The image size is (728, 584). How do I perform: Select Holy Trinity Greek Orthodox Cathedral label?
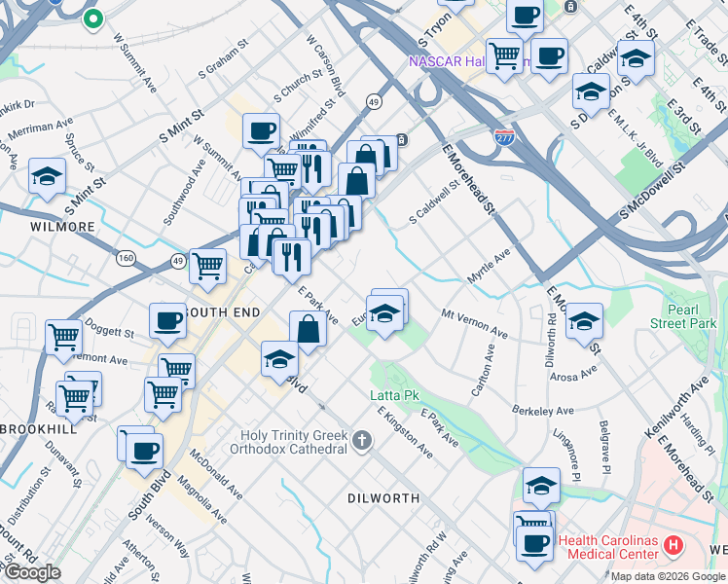[x=289, y=442]
